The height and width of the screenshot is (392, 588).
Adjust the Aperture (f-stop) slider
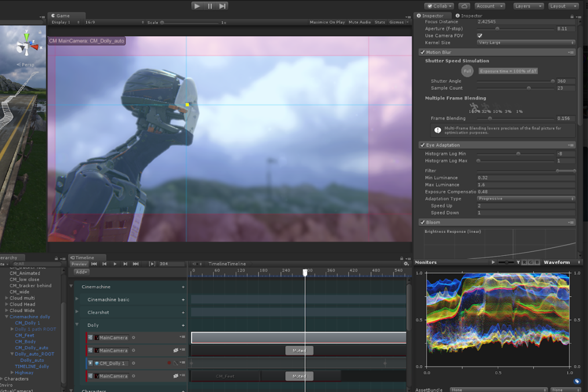515,29
